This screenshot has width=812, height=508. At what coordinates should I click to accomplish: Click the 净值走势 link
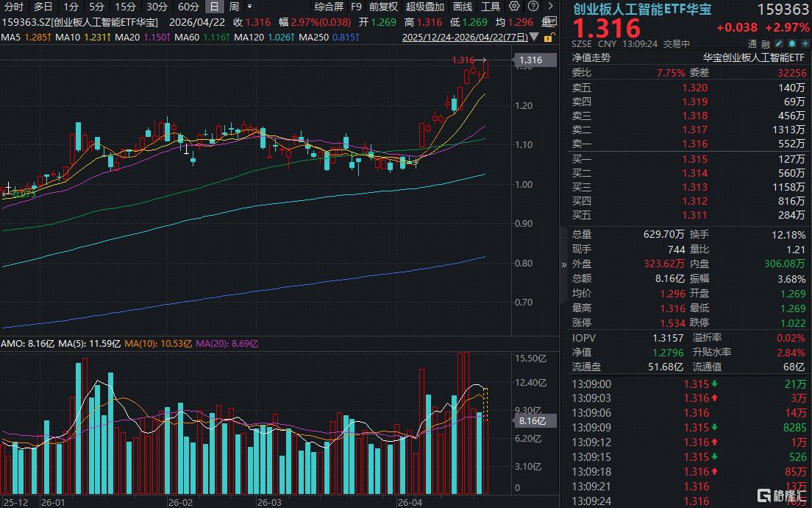pyautogui.click(x=591, y=58)
